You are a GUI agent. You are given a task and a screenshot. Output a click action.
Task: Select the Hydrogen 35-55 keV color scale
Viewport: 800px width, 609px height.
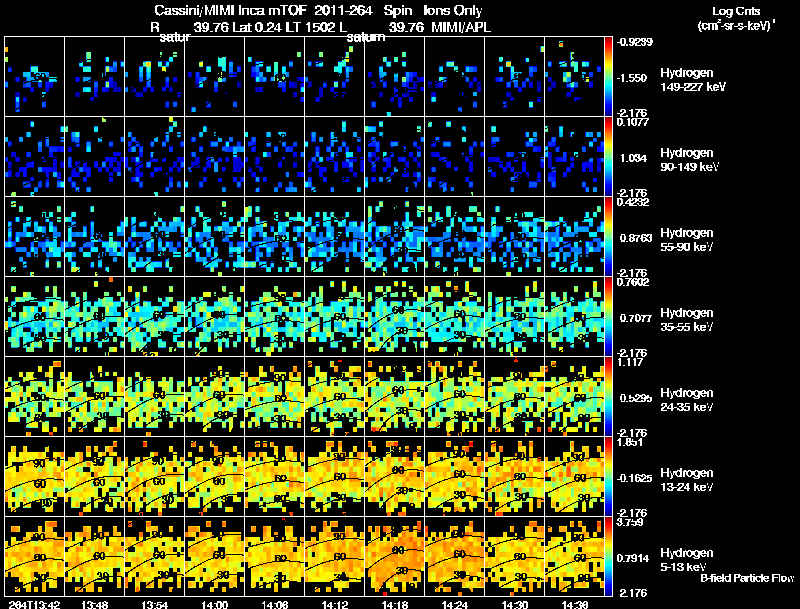click(609, 317)
